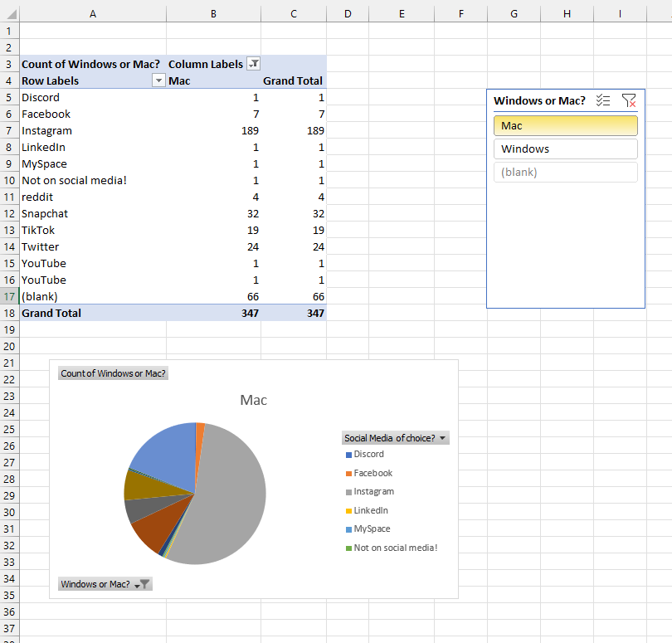Select Windows in the slicer

pyautogui.click(x=565, y=149)
